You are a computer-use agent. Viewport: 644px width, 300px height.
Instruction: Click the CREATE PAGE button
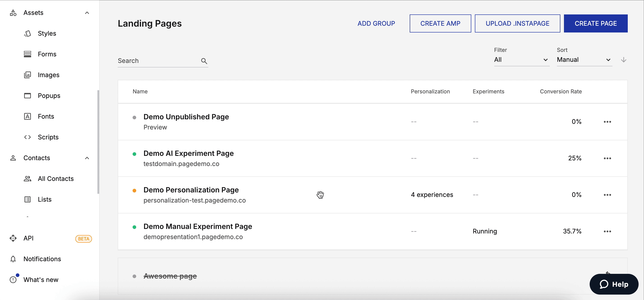click(x=596, y=23)
